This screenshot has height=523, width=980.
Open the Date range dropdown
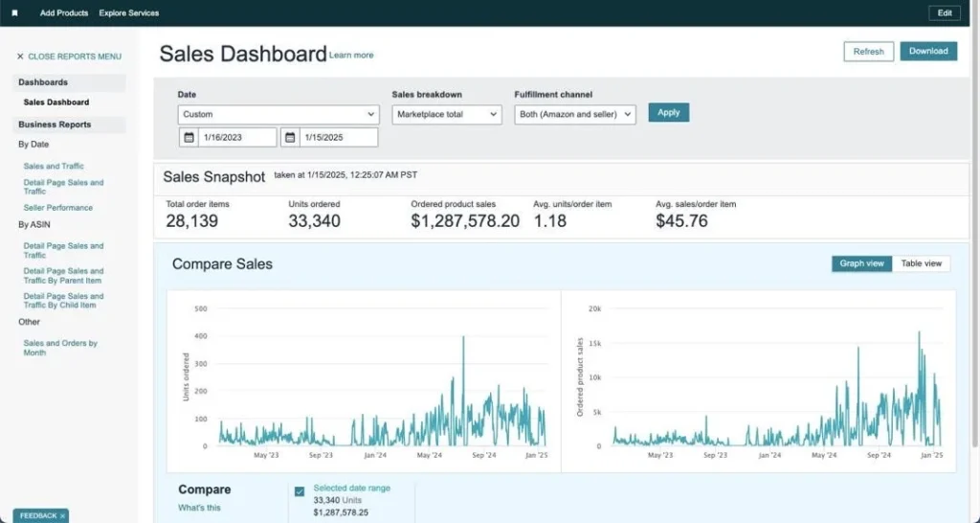278,114
